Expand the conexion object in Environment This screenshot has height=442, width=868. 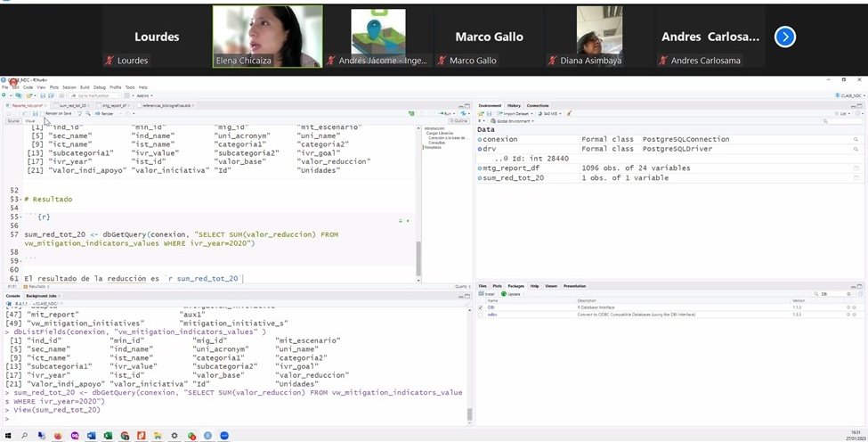(x=480, y=140)
